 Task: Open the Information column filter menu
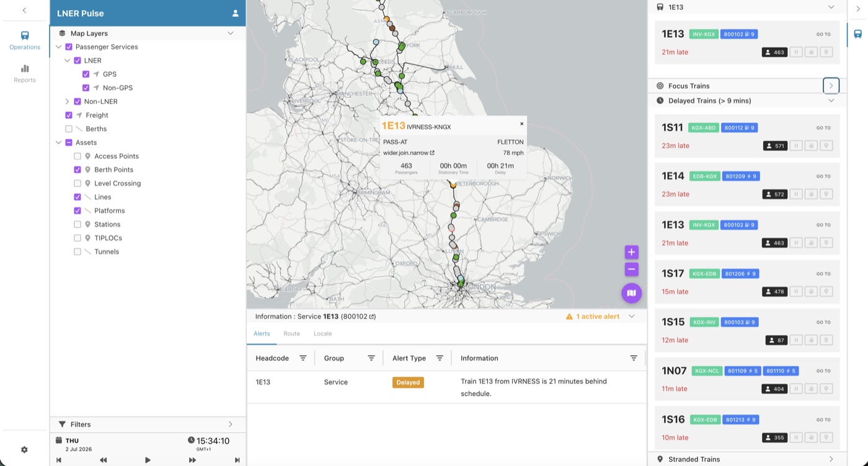634,358
